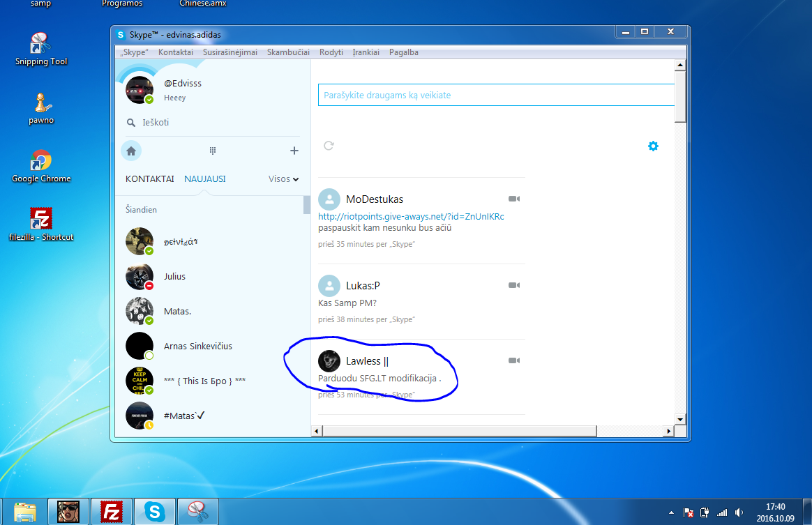
Task: Open the Skambučiai menu
Action: [288, 52]
